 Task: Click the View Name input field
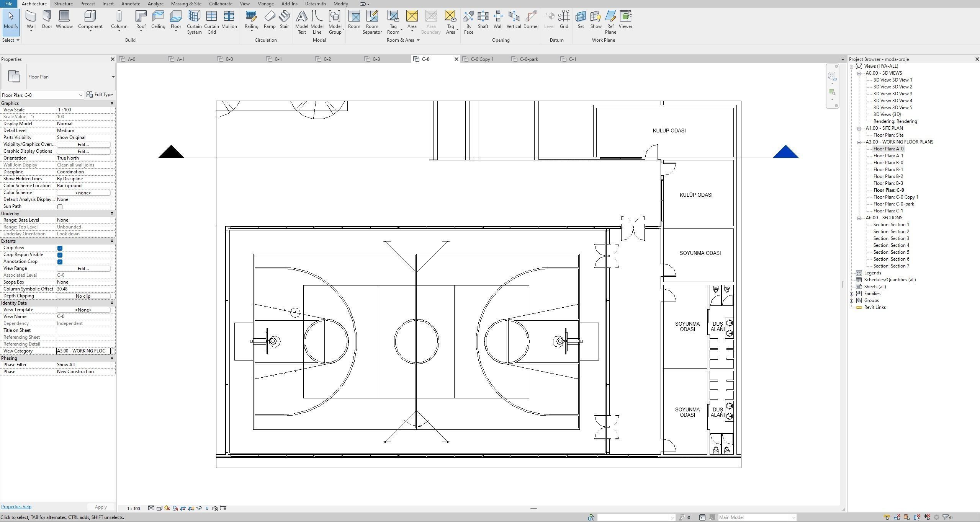pyautogui.click(x=83, y=316)
